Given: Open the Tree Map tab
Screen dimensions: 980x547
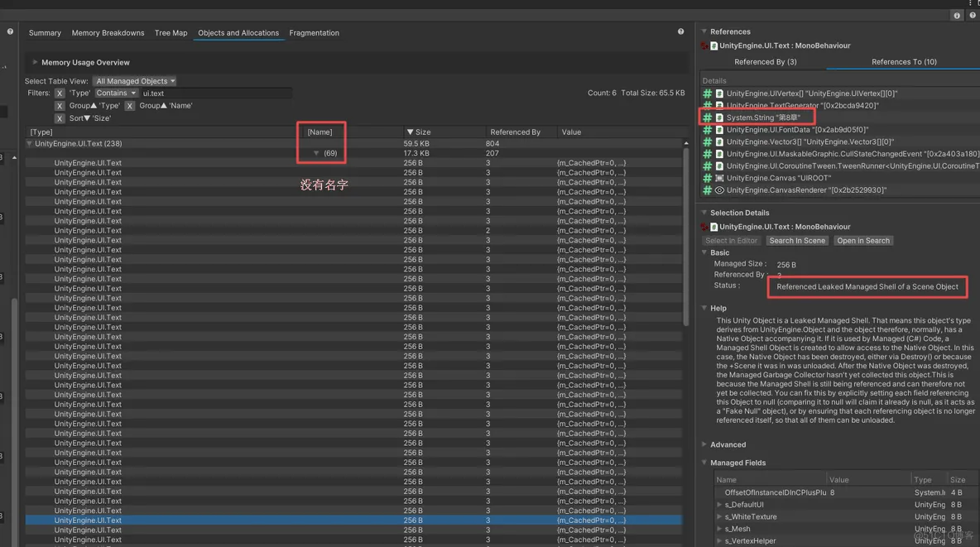Looking at the screenshot, I should pyautogui.click(x=171, y=33).
